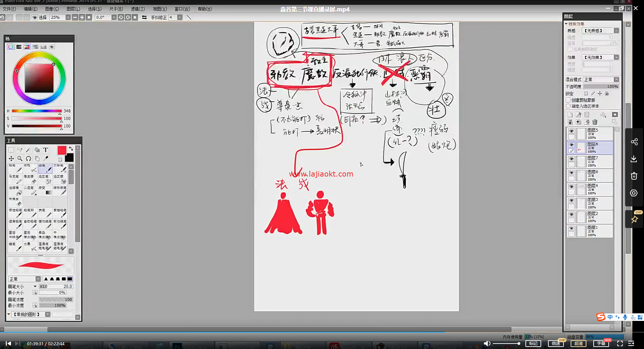Open the 编辑(E) menu

31,9
